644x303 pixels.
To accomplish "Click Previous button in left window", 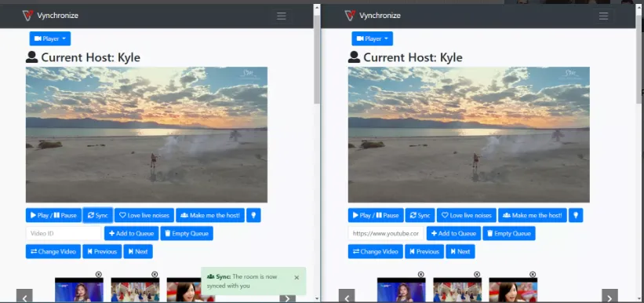I will [102, 251].
